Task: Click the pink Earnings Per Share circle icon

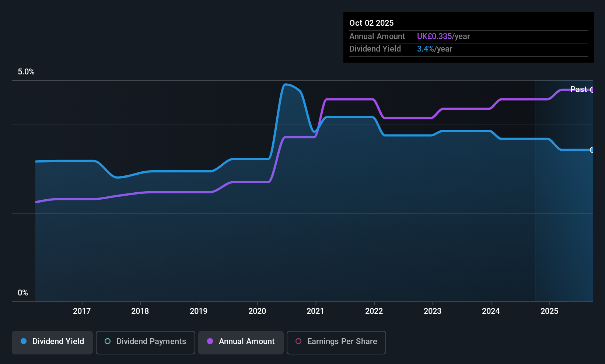Action: (x=298, y=341)
